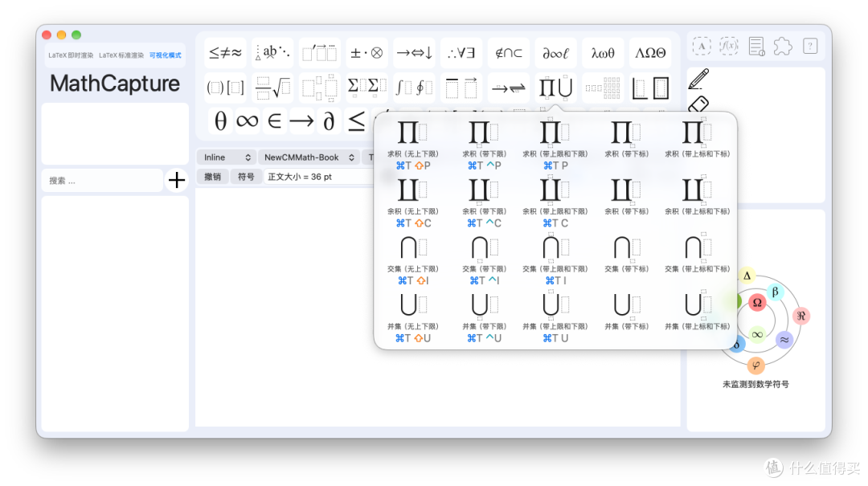Screen dimensions: 868x486
Task: Open the document notes icon
Action: [756, 46]
